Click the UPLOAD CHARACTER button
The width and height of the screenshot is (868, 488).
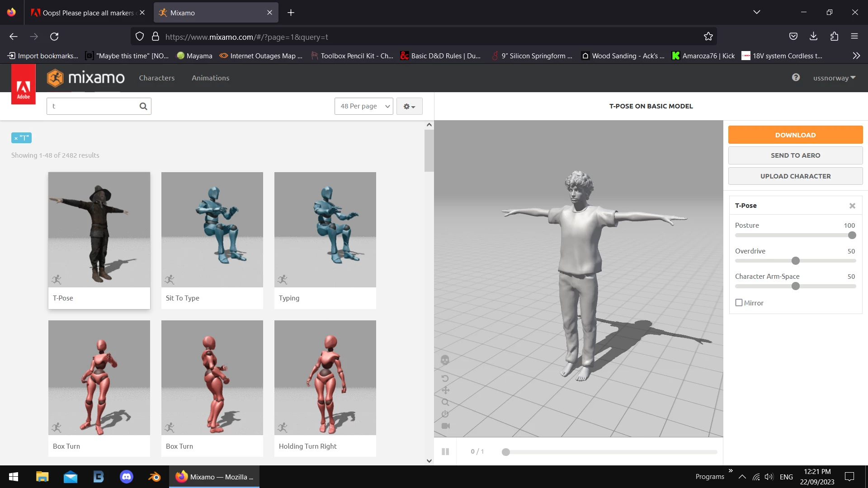click(795, 176)
